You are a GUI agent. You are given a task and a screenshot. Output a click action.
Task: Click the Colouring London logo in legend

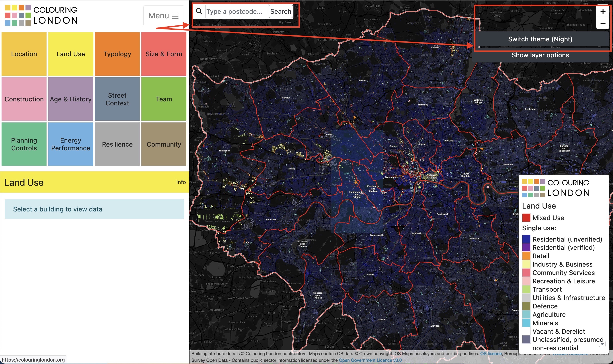(556, 188)
